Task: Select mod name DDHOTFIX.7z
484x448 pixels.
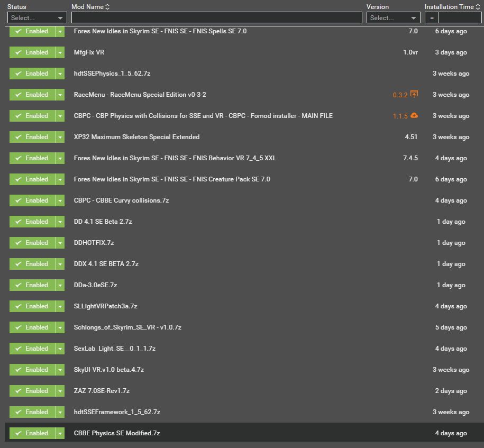Action: (94, 243)
